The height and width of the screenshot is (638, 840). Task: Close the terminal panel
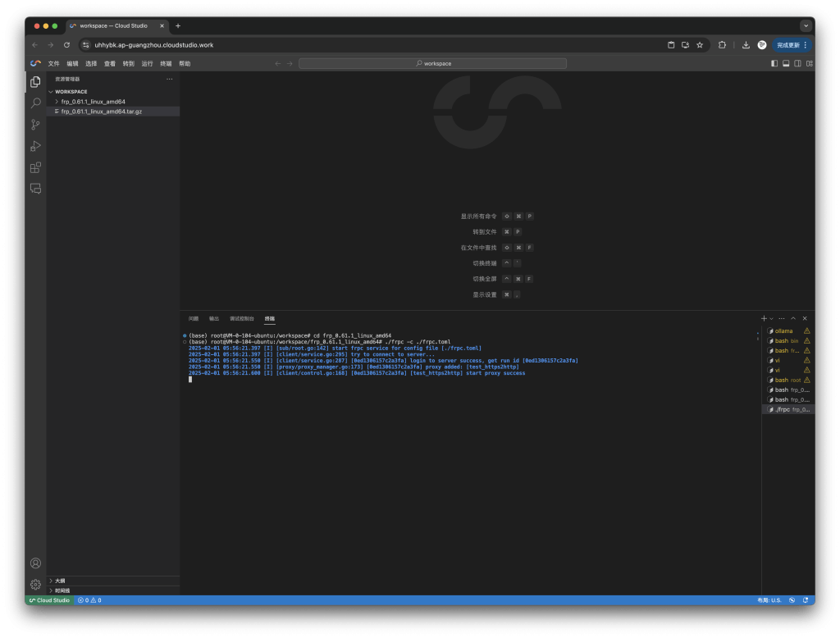tap(805, 318)
